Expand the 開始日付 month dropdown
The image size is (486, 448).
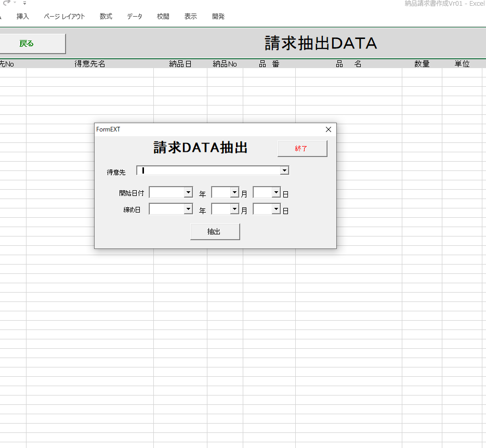pyautogui.click(x=234, y=192)
